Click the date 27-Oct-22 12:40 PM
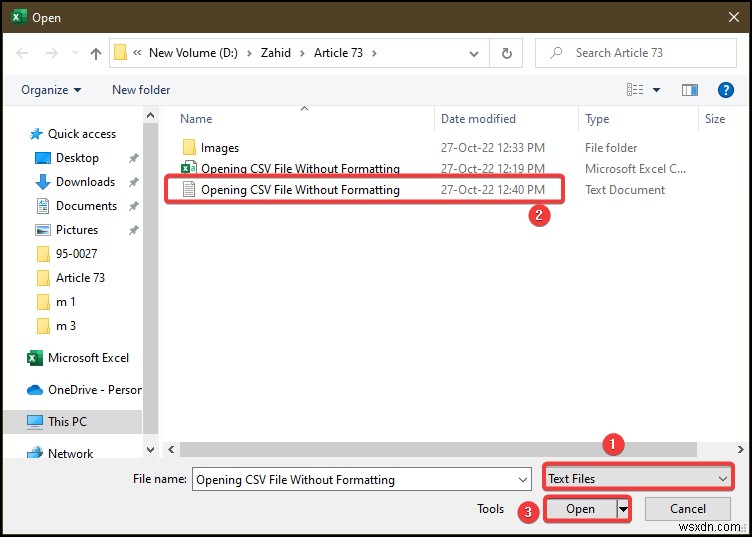752x537 pixels. [493, 190]
